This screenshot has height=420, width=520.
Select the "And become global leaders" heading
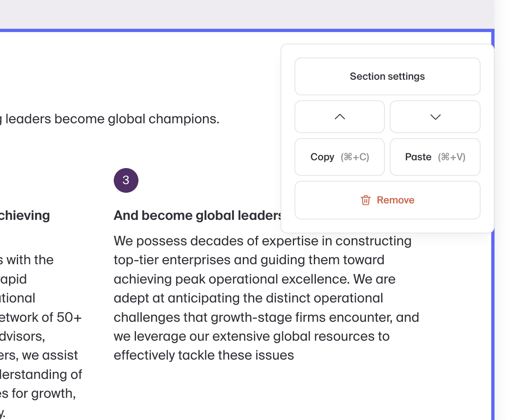pyautogui.click(x=197, y=215)
